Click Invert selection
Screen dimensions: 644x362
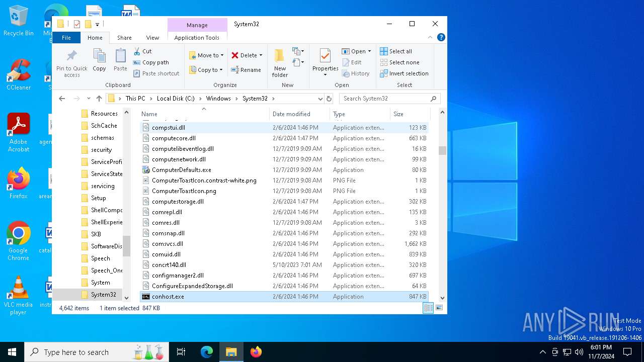coord(404,73)
